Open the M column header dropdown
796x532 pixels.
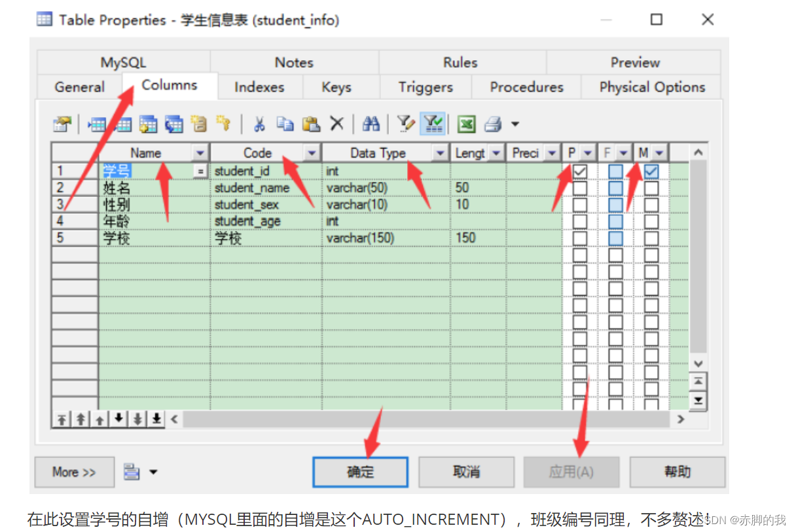coord(659,153)
